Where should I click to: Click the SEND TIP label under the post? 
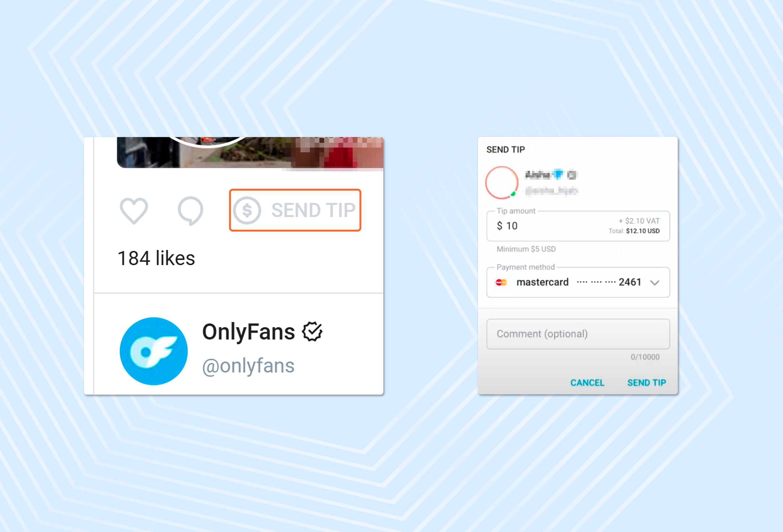tap(313, 210)
